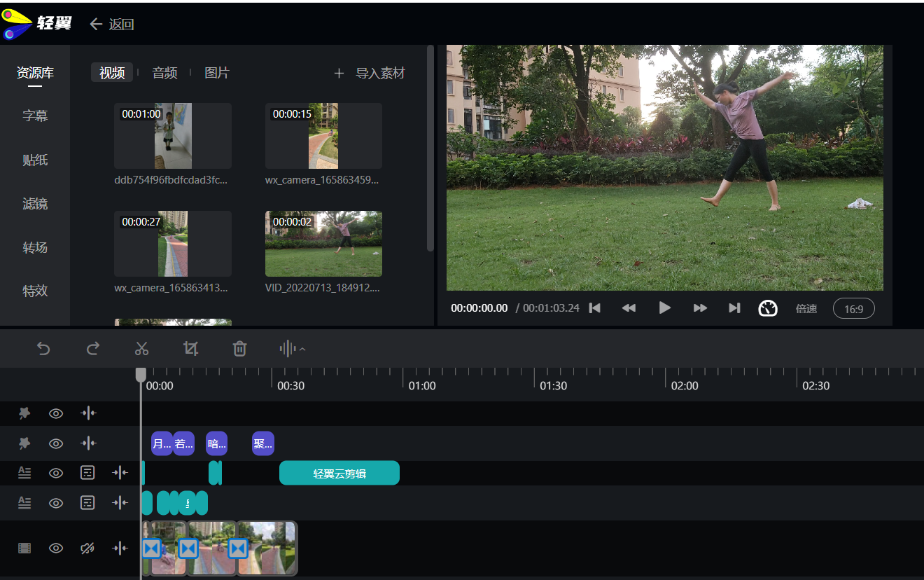Click the 返回 back button

[112, 25]
